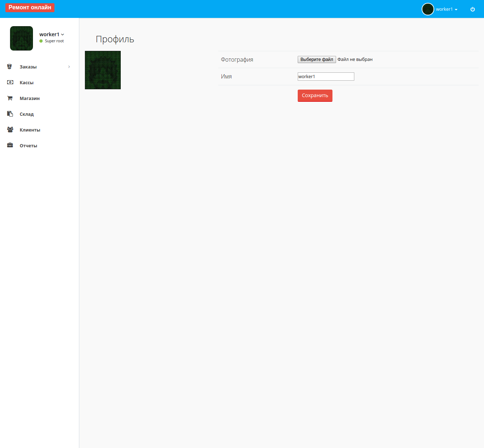Click the Профиль page heading
Screen dimensions: 484x448
coord(115,39)
